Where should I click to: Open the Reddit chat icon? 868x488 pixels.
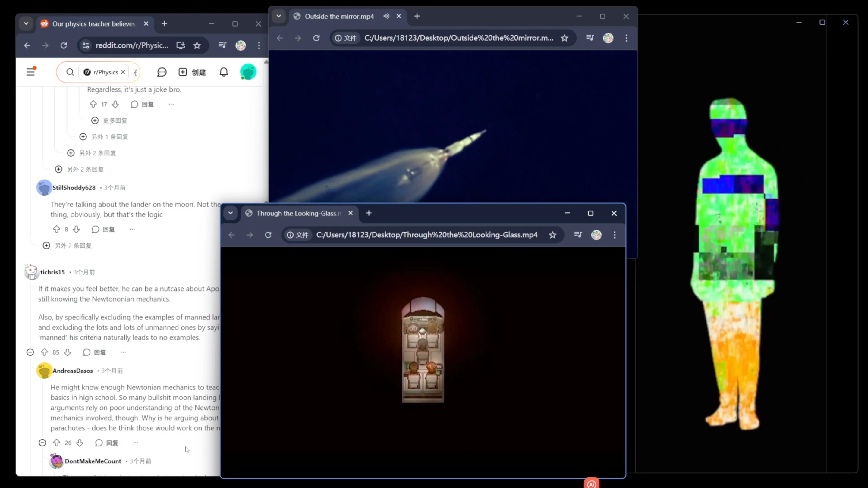point(162,72)
